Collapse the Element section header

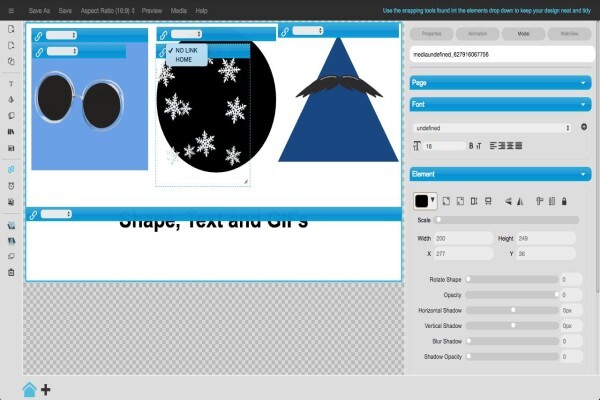coord(501,174)
